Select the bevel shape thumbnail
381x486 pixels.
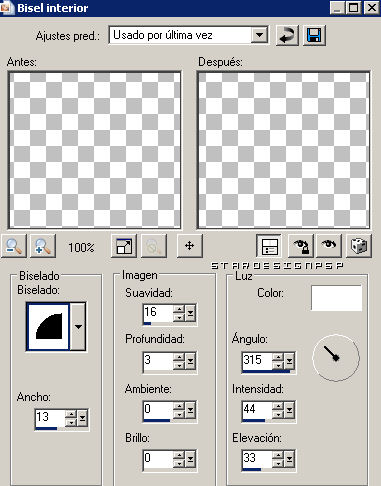[x=48, y=327]
